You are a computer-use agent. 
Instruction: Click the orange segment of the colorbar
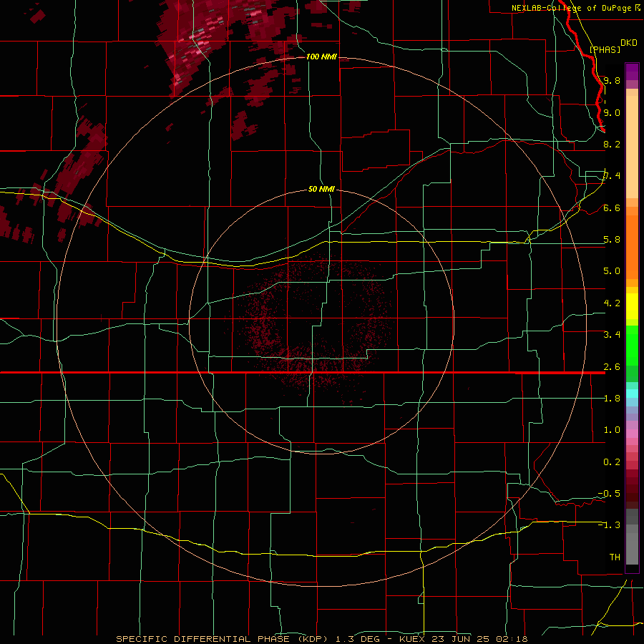pyautogui.click(x=632, y=246)
